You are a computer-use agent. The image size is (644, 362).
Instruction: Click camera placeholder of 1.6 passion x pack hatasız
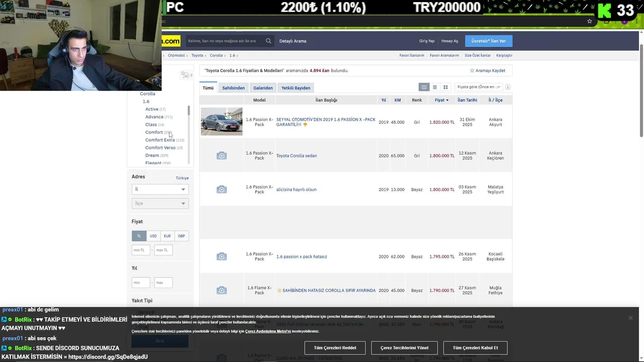click(x=221, y=257)
